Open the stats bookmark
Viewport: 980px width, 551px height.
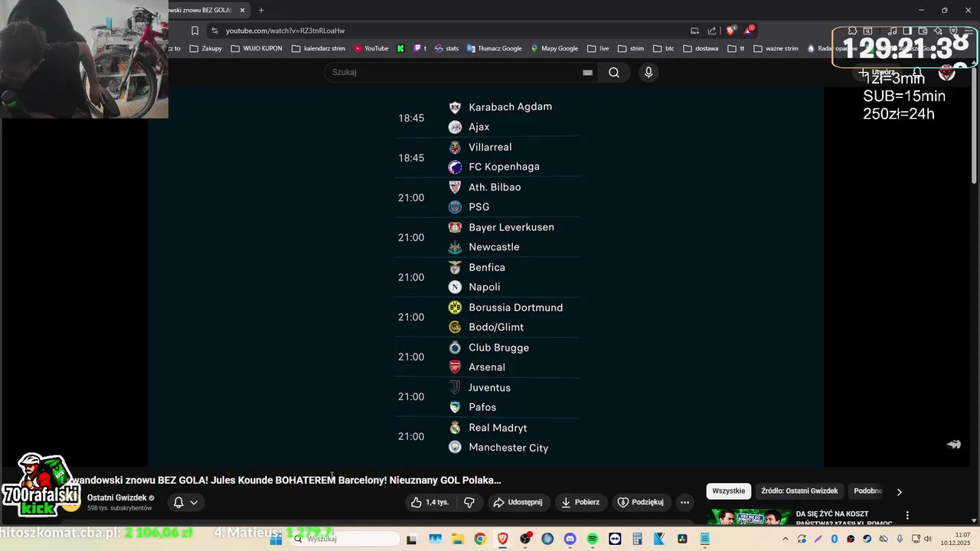point(446,48)
